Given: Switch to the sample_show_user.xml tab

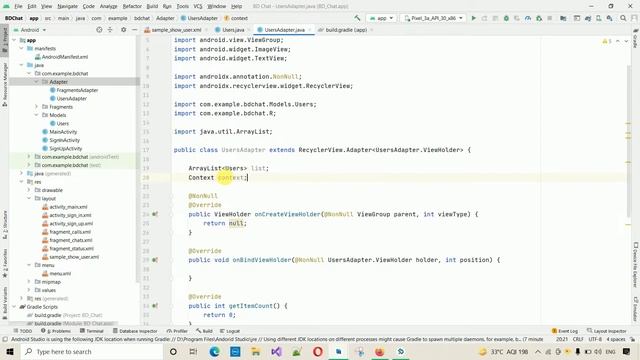Looking at the screenshot, I should point(176,30).
